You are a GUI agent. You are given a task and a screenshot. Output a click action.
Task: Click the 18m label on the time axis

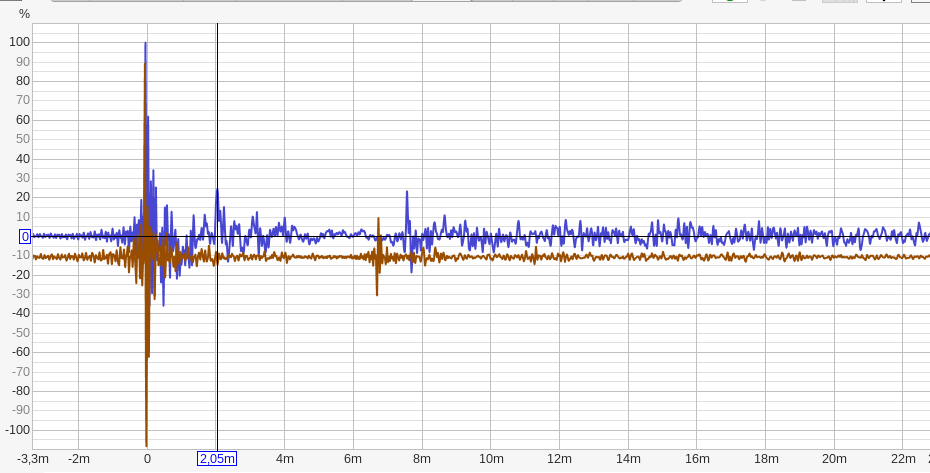coord(765,459)
